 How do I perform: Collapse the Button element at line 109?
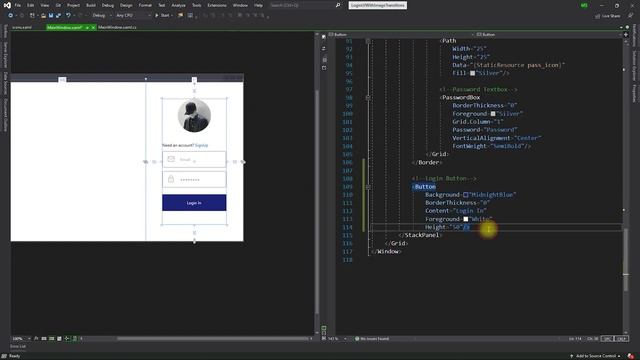click(368, 187)
